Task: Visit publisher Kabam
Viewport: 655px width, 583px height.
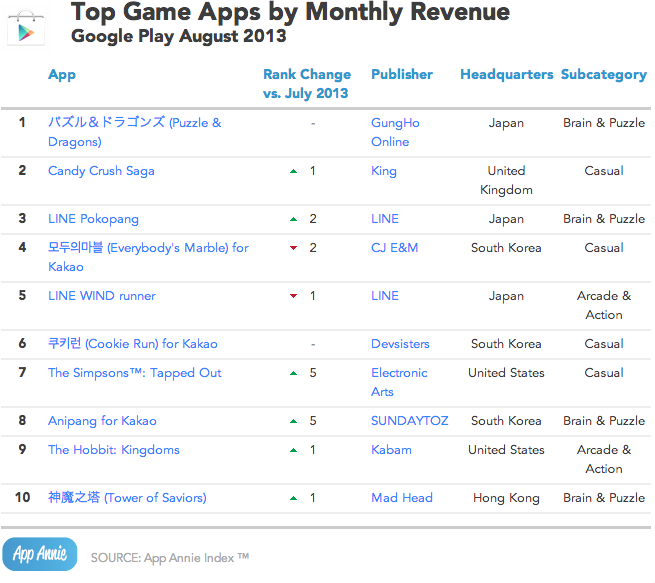Action: [391, 450]
